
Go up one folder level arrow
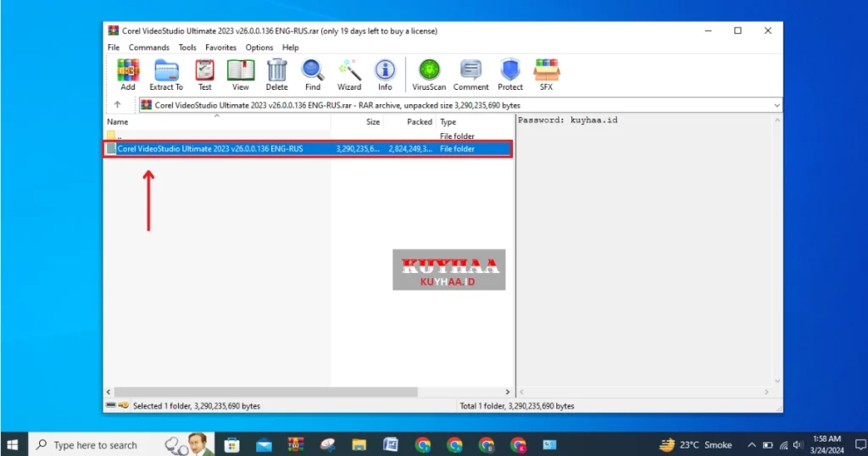[117, 104]
